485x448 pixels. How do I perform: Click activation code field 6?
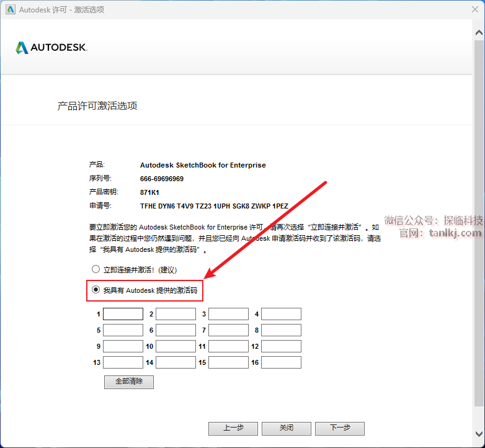(176, 330)
